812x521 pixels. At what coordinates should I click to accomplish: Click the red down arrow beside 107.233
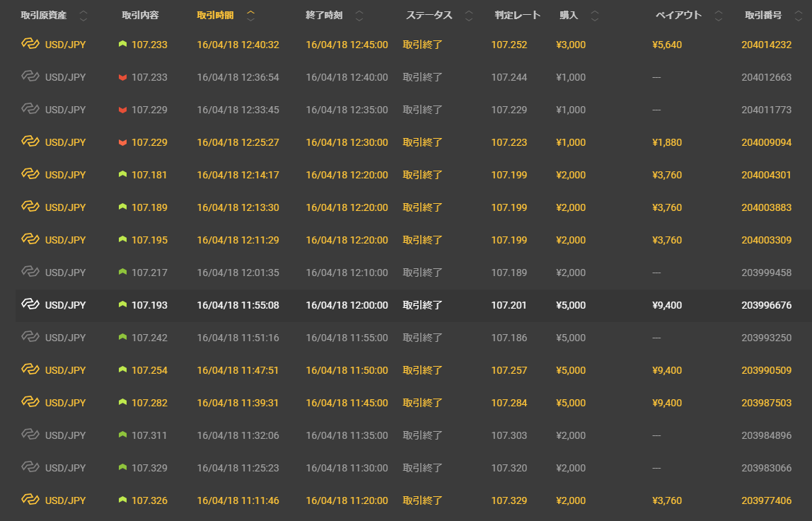click(122, 77)
